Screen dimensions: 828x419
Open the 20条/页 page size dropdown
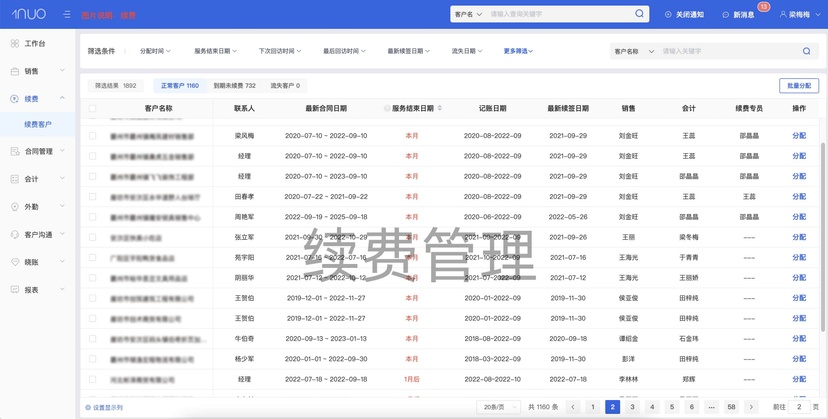[498, 407]
